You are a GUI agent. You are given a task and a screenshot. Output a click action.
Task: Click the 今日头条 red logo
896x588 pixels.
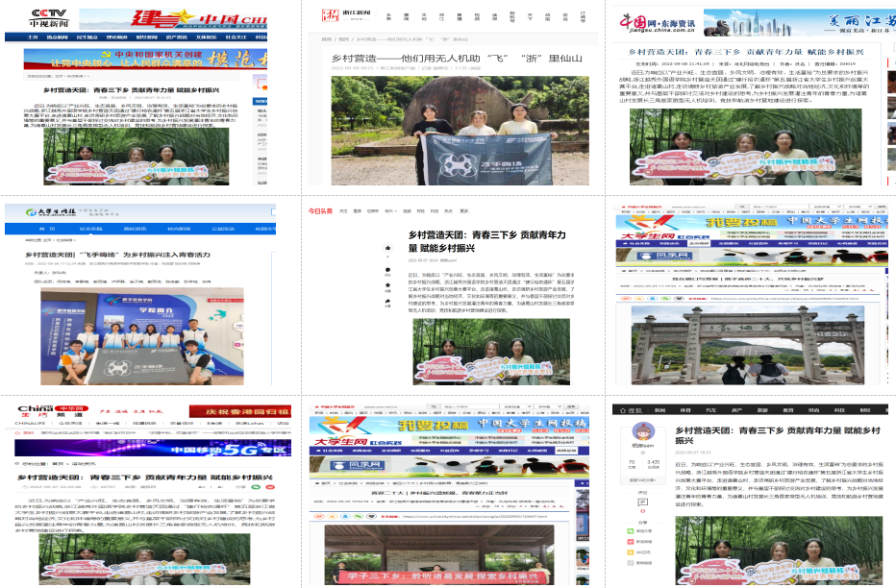click(x=319, y=210)
